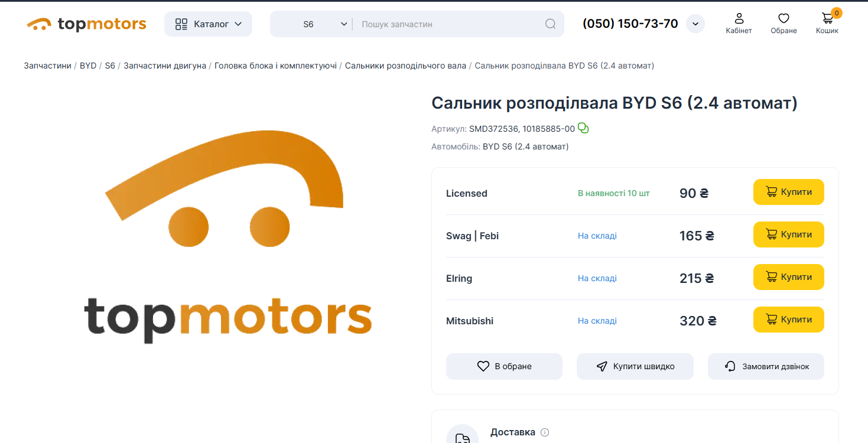
Task: Click На складі status in Swag | Febi row
Action: point(597,236)
